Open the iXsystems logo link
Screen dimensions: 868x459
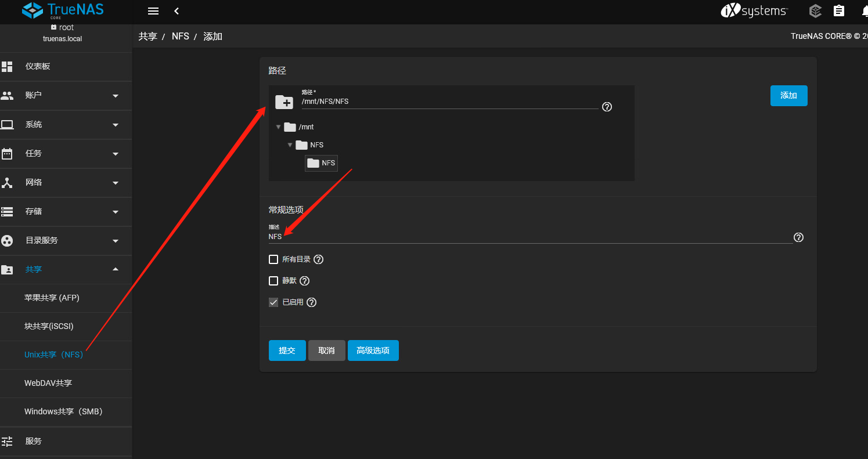pos(754,10)
